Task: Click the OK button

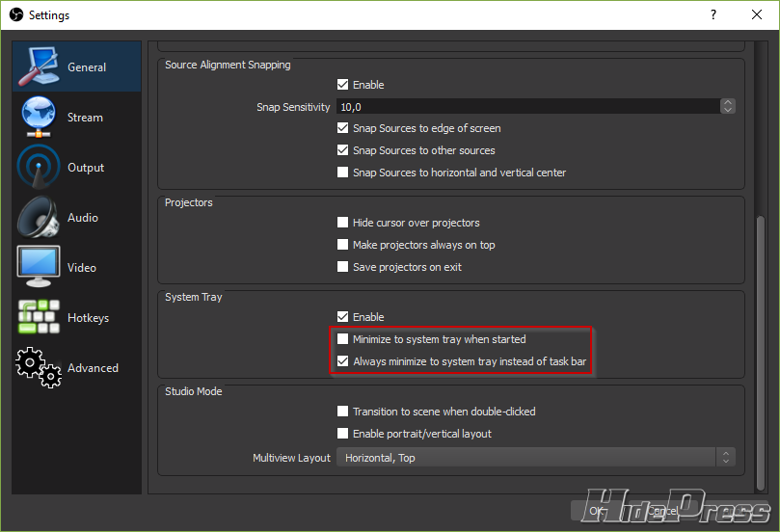Action: (598, 510)
